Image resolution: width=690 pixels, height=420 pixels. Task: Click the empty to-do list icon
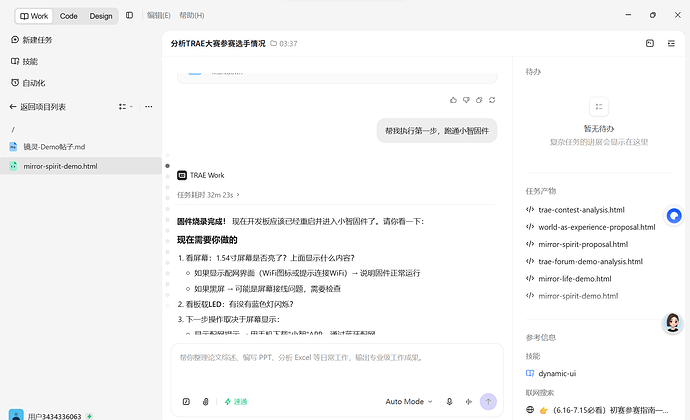[x=599, y=107]
